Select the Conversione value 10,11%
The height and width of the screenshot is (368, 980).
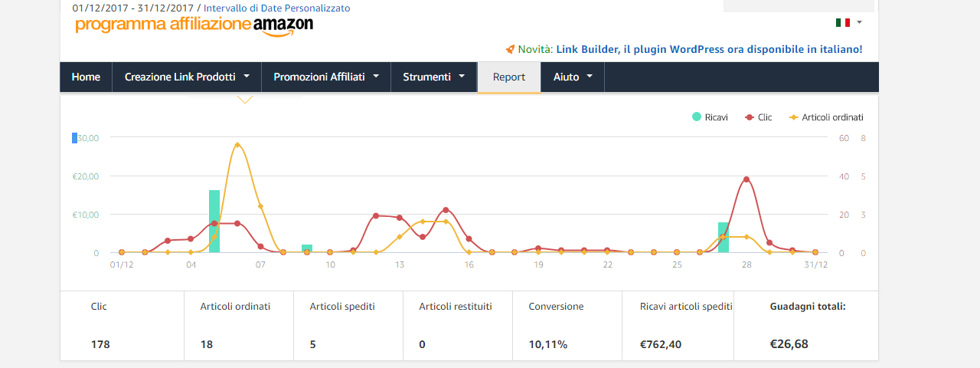548,344
